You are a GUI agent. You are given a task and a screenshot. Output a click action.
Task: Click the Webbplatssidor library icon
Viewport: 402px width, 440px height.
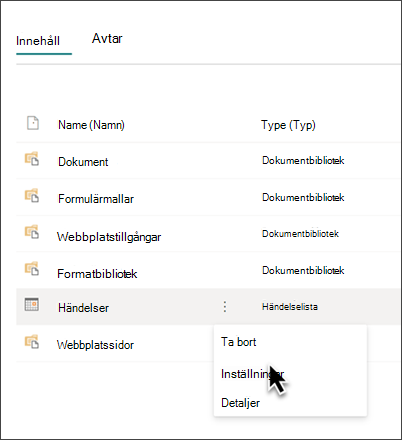tap(32, 342)
